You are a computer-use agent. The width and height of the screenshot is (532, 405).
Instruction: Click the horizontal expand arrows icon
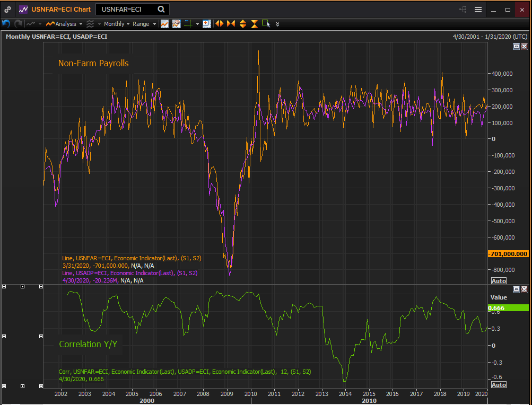coord(219,24)
